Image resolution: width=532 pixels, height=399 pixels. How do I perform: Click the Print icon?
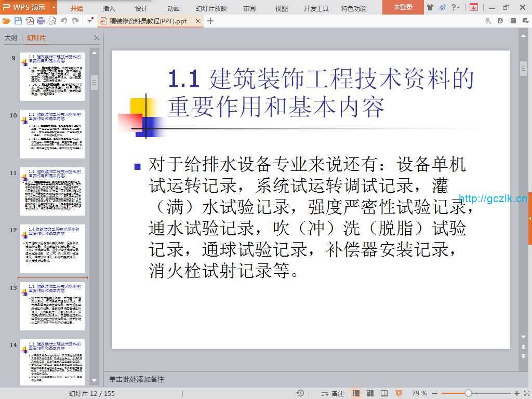tap(41, 21)
